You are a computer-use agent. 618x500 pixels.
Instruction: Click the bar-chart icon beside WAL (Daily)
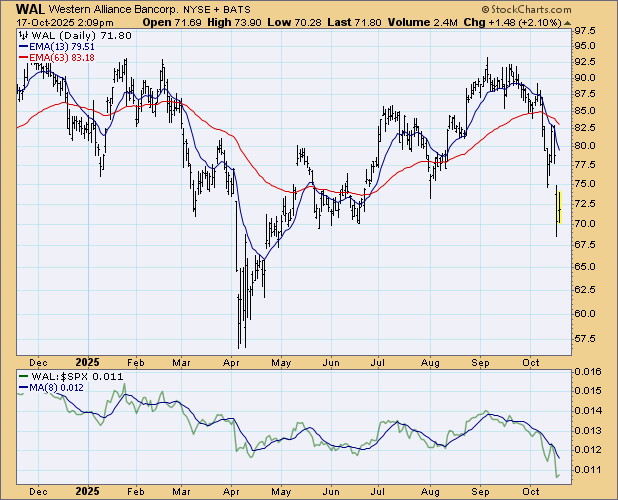point(24,35)
